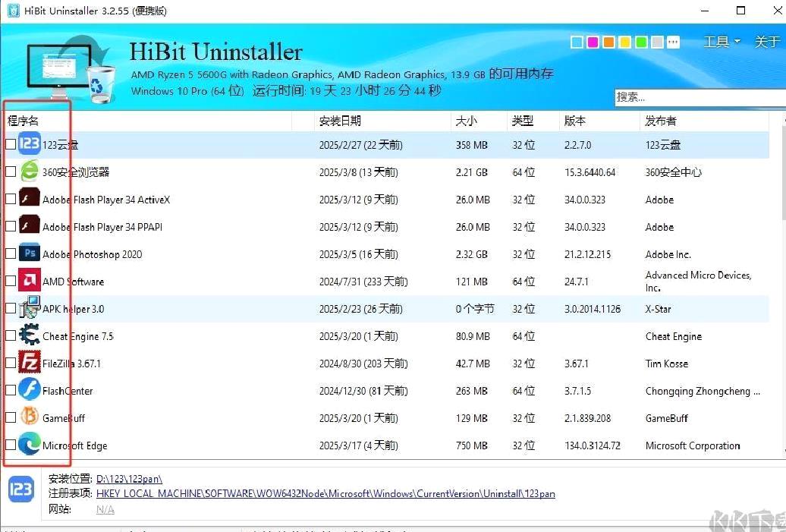Viewport: 786px width, 532px height.
Task: Click the version 134.0.3124.72 cell
Action: point(593,445)
